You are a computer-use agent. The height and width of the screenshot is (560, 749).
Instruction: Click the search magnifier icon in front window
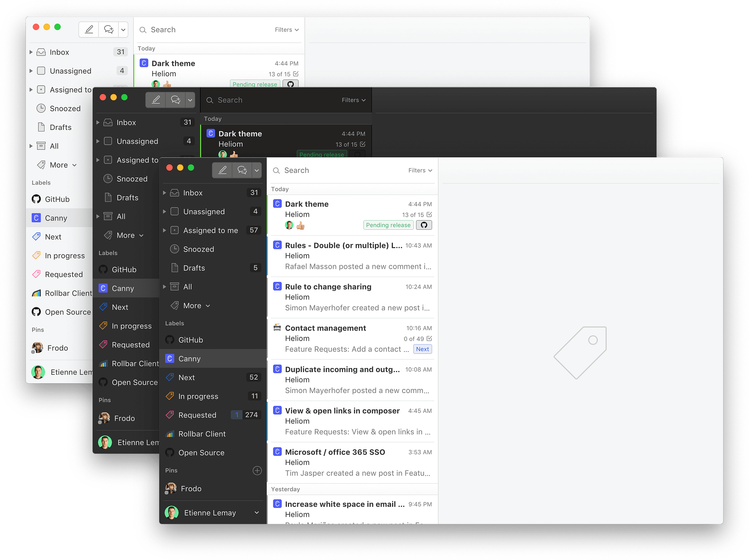pos(276,171)
